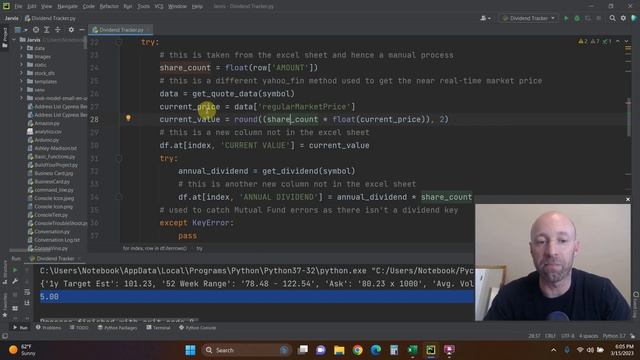
Task: Open Search Everywhere magnifier icon
Action: (x=612, y=18)
